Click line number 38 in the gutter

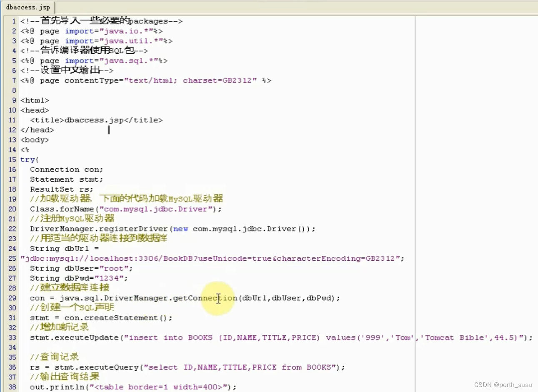coord(13,387)
